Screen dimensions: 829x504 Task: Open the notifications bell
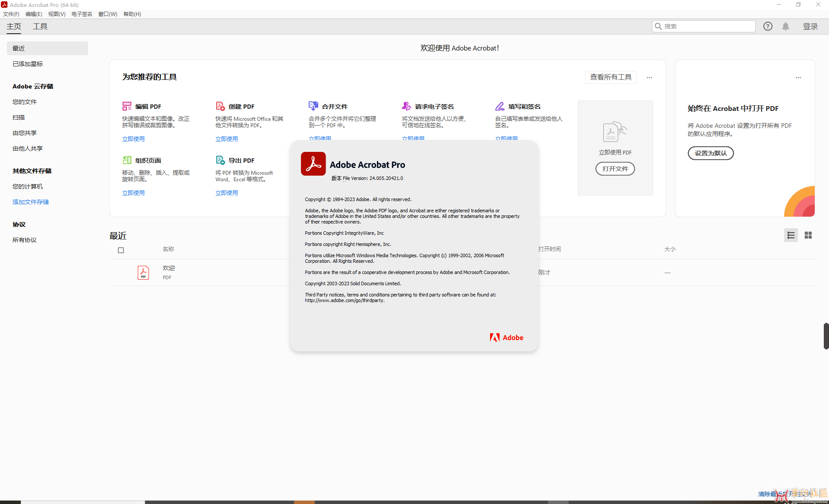(785, 26)
